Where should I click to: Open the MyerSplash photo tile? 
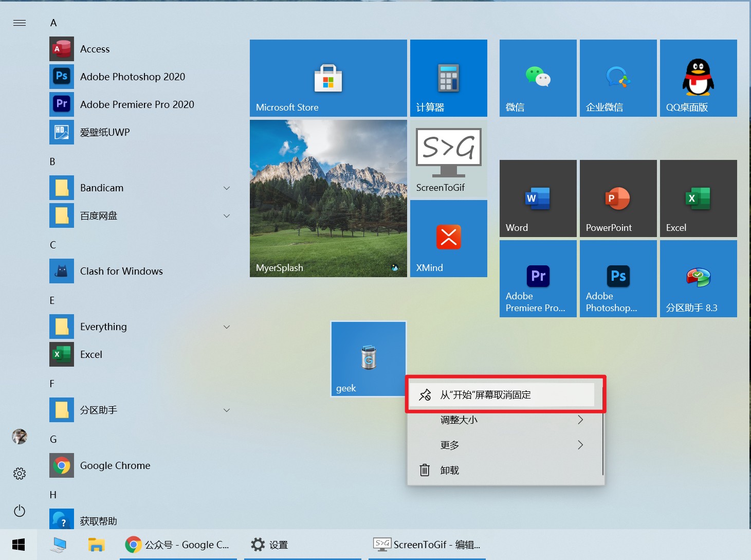tap(328, 198)
